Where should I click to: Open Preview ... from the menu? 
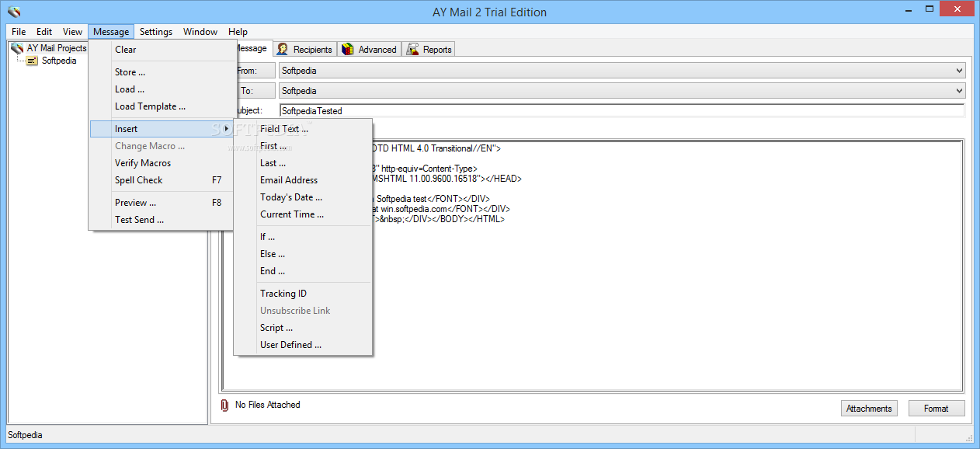click(161, 203)
